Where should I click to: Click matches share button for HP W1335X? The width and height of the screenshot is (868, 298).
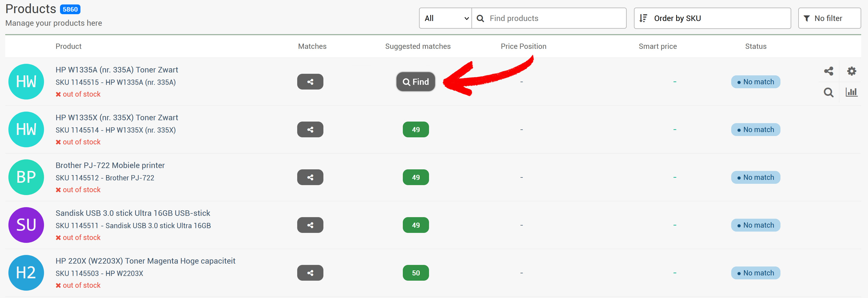pyautogui.click(x=310, y=130)
